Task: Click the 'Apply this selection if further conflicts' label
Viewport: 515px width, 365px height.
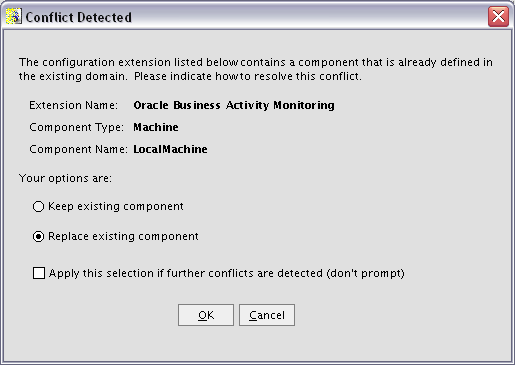Action: (x=227, y=273)
